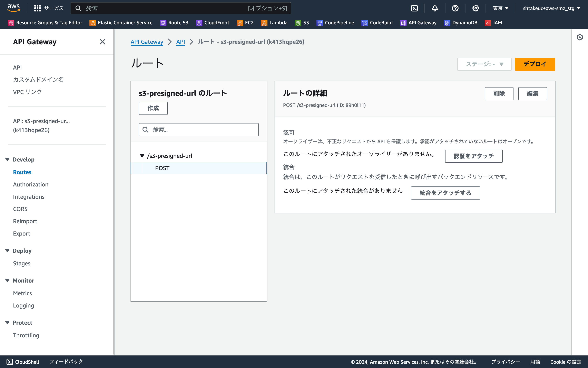Open CORS settings in side navigation
This screenshot has width=588, height=368.
[x=20, y=209]
